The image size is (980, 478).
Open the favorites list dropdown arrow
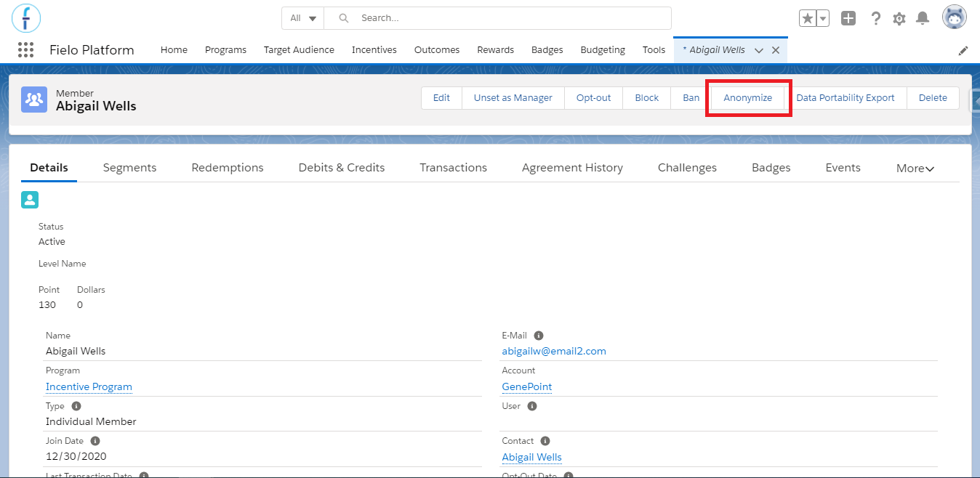tap(822, 18)
